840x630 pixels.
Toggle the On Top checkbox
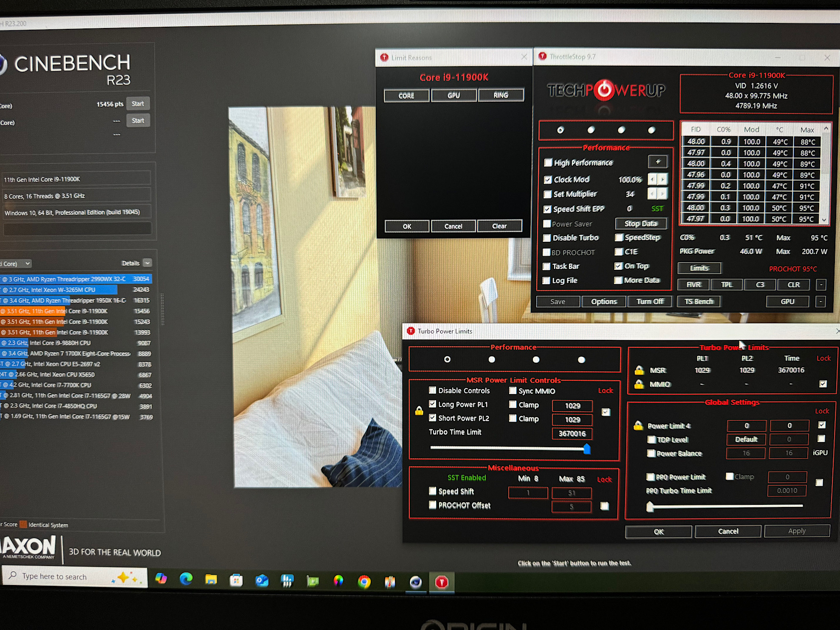tap(618, 266)
